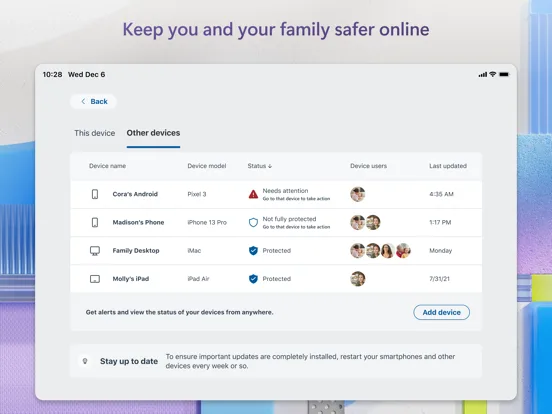Click the third user avatar on Family Desktop

[x=388, y=250]
